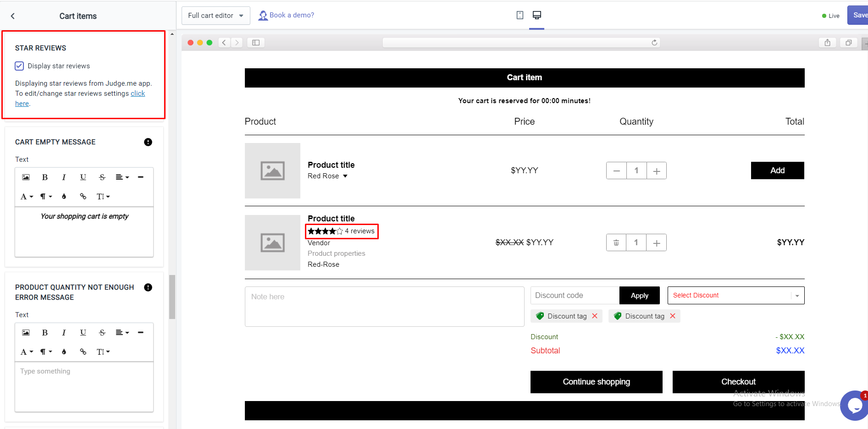Click the 'Type something' text area
Screen dimensions: 868x429
[84, 387]
